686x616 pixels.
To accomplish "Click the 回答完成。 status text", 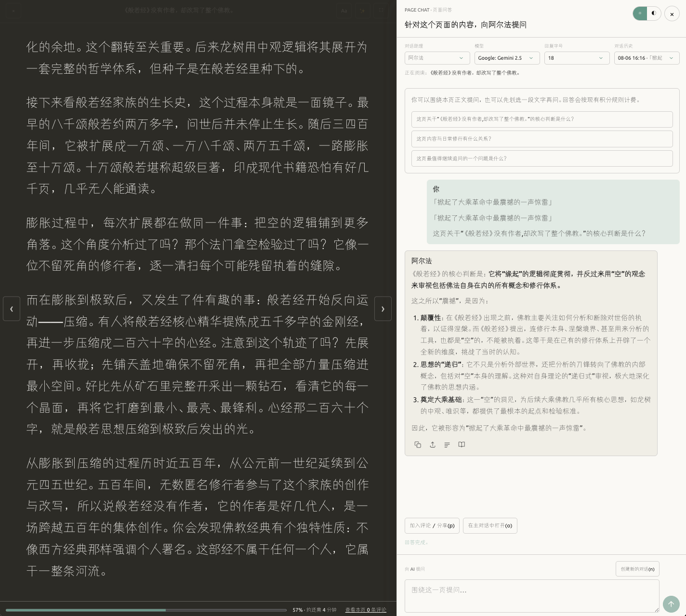I will coord(416,542).
